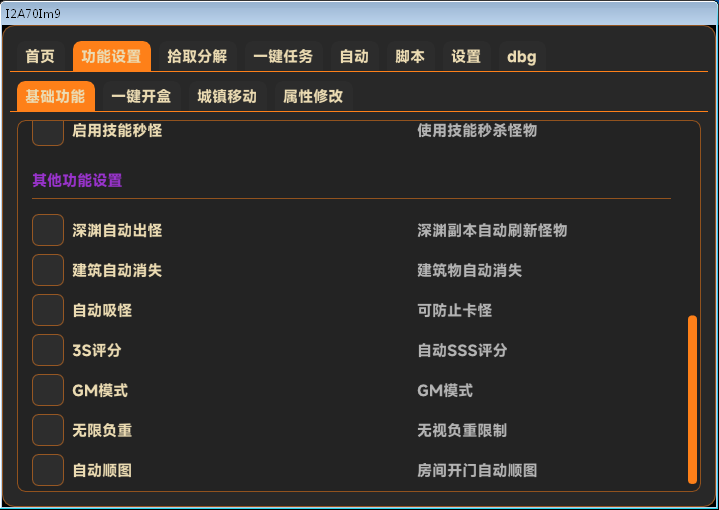The height and width of the screenshot is (510, 719).
Task: Open the 拾取分解 tab
Action: coord(197,56)
